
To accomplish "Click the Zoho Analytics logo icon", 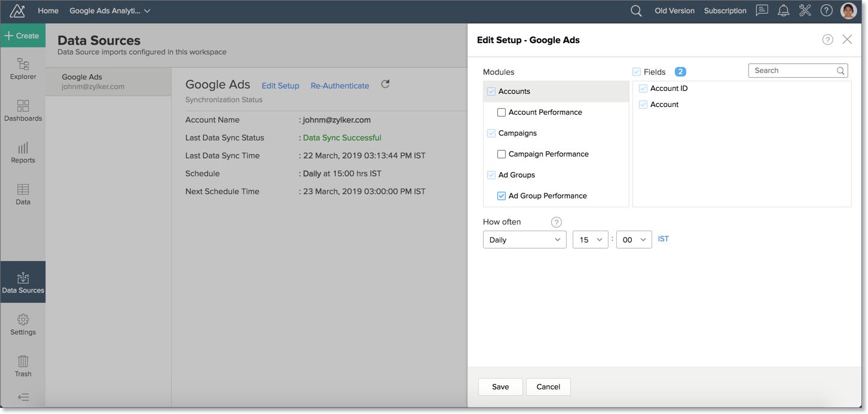I will pos(17,11).
